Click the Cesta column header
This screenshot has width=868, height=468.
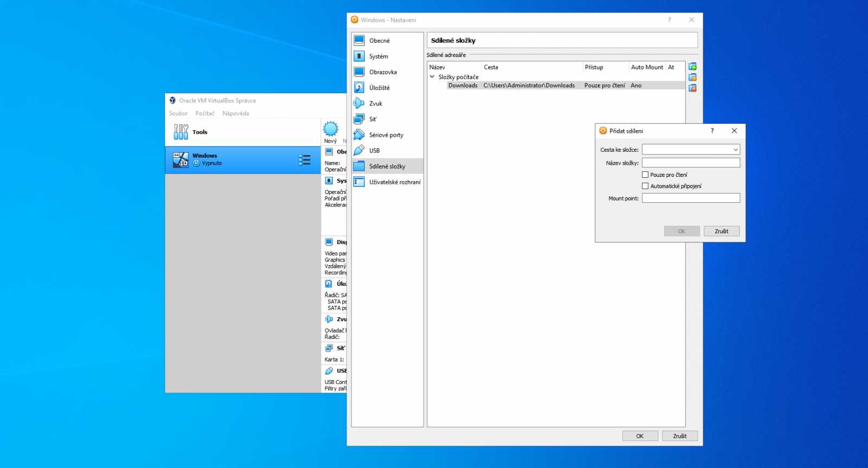(532, 67)
